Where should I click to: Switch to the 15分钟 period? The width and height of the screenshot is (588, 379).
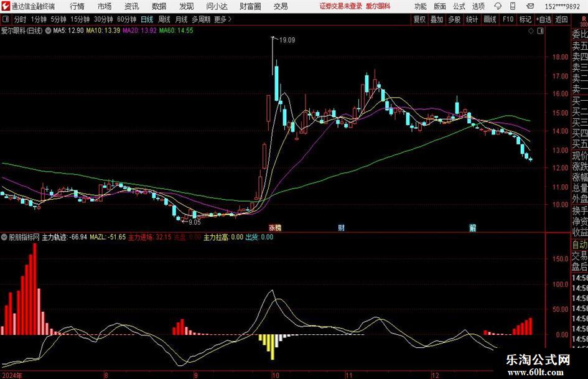80,19
